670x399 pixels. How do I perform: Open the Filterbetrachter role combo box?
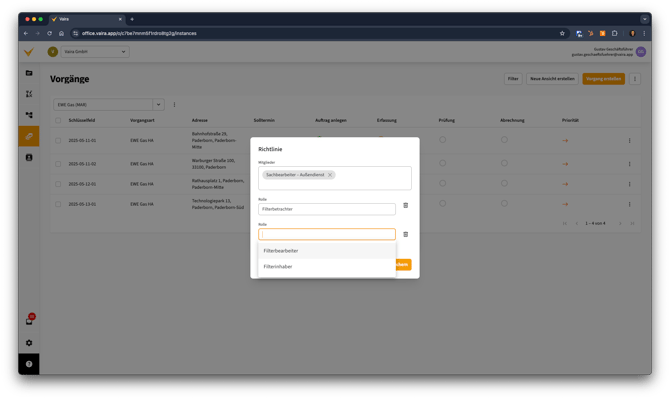(x=326, y=209)
